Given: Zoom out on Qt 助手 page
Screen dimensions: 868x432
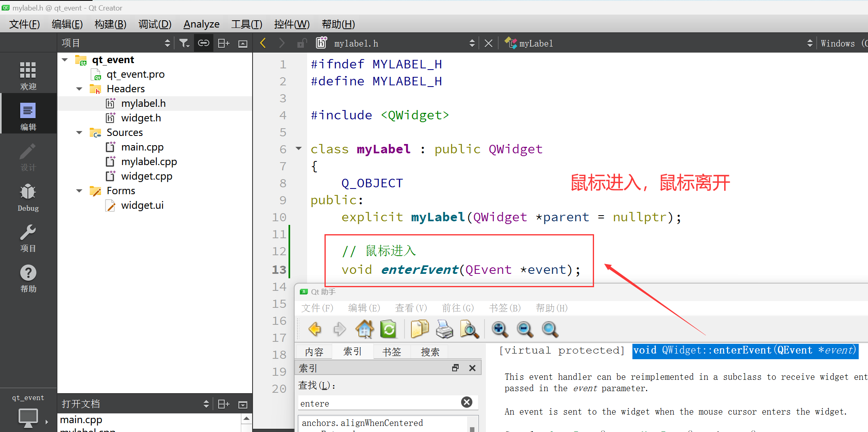Looking at the screenshot, I should (x=525, y=329).
